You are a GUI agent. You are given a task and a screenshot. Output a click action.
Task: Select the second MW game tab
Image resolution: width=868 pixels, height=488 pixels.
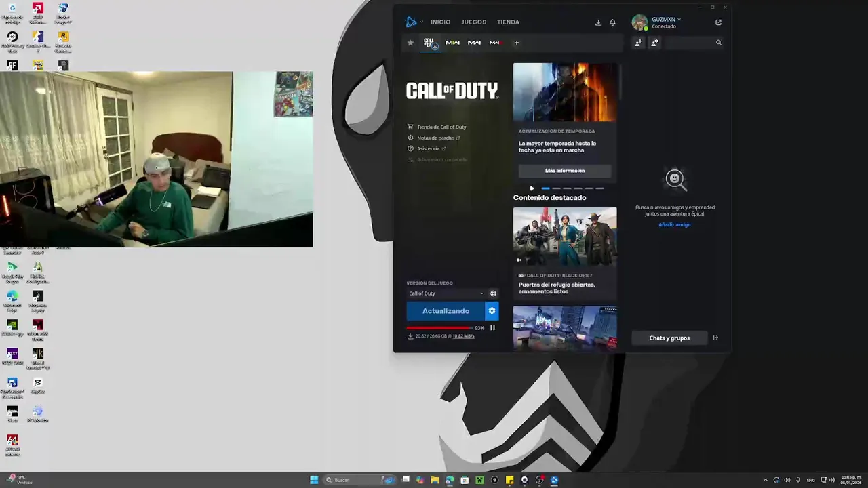tap(474, 43)
